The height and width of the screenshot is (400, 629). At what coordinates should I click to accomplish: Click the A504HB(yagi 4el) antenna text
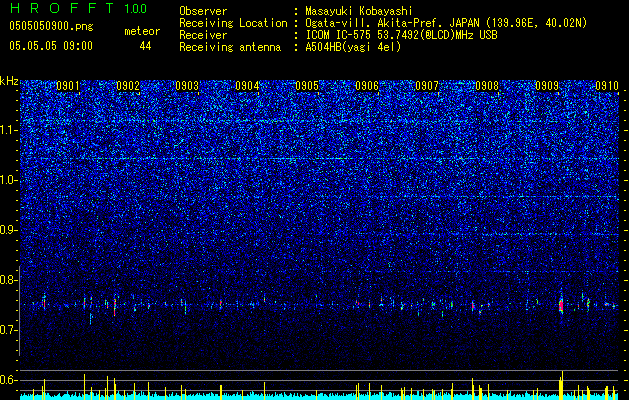tap(353, 47)
